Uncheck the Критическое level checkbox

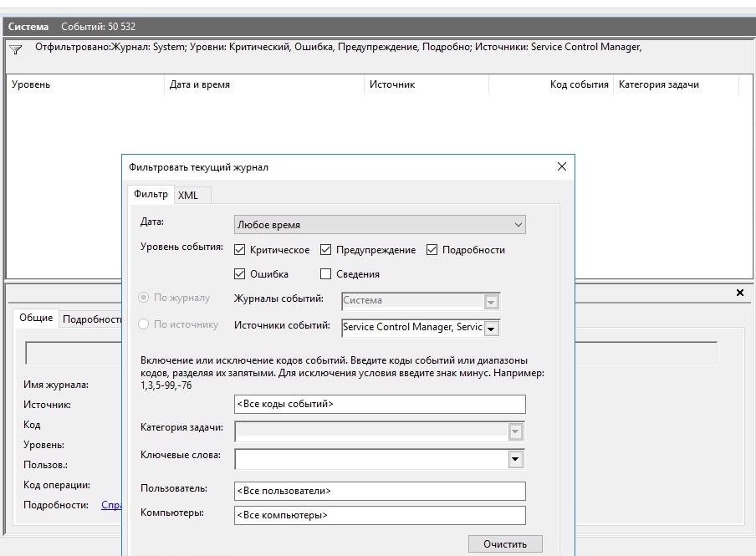pos(241,250)
